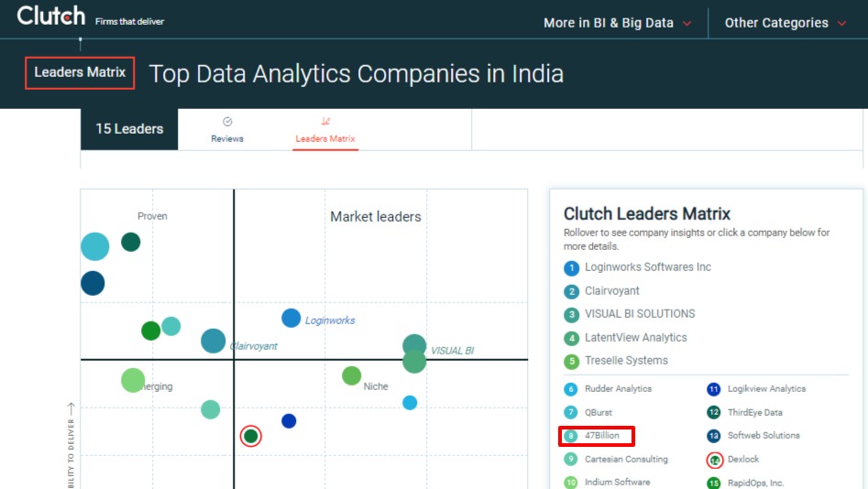Image resolution: width=868 pixels, height=489 pixels.
Task: Expand the Other Categories dropdown
Action: (786, 23)
